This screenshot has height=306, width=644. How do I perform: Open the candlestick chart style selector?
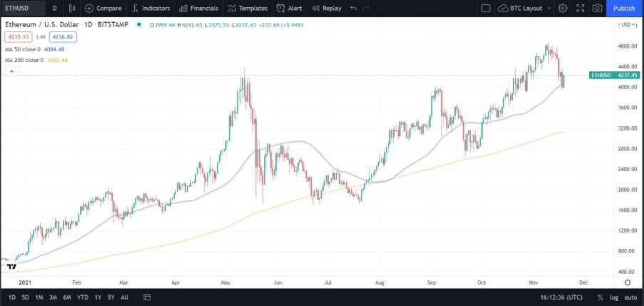click(72, 9)
